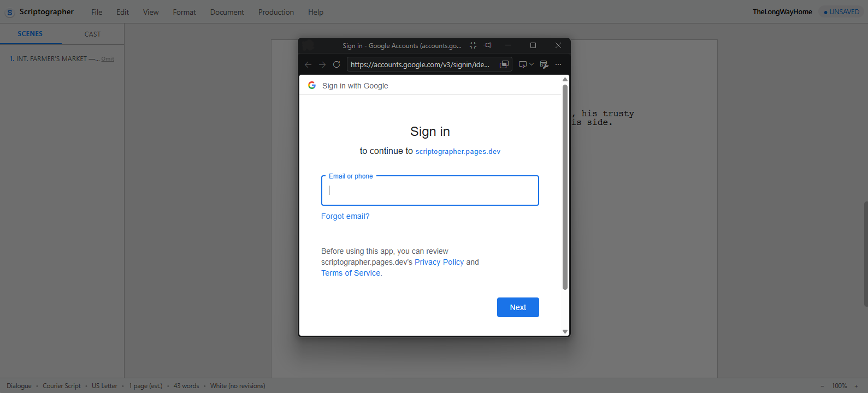The height and width of the screenshot is (393, 868).
Task: Click the copy URL icon in address bar
Action: point(504,64)
